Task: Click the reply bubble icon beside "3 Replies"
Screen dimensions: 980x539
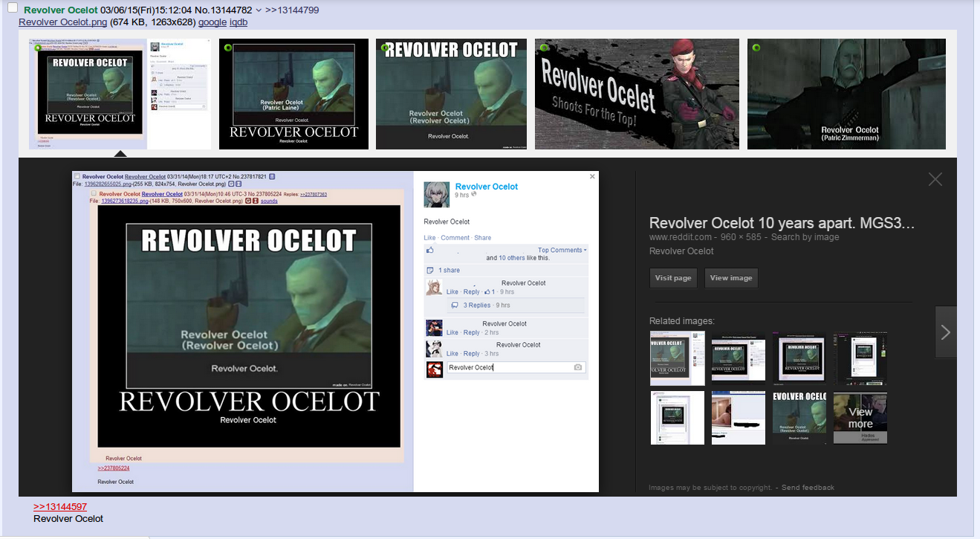Action: [455, 304]
